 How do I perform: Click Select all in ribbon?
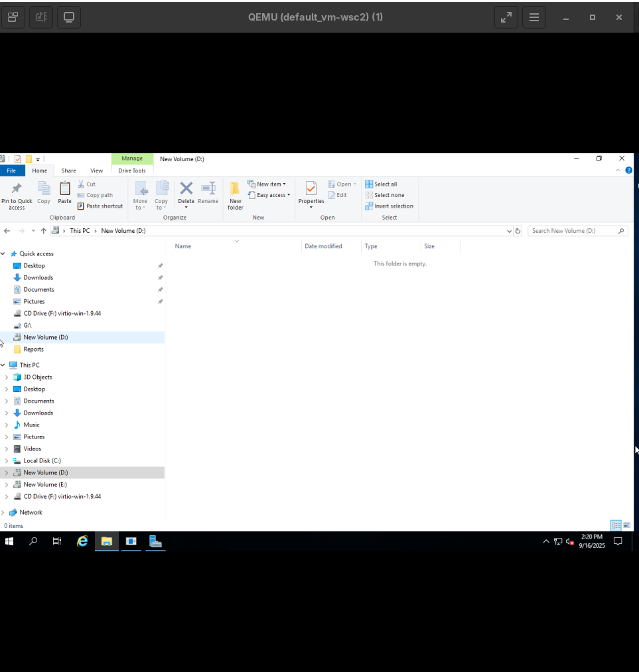click(381, 184)
